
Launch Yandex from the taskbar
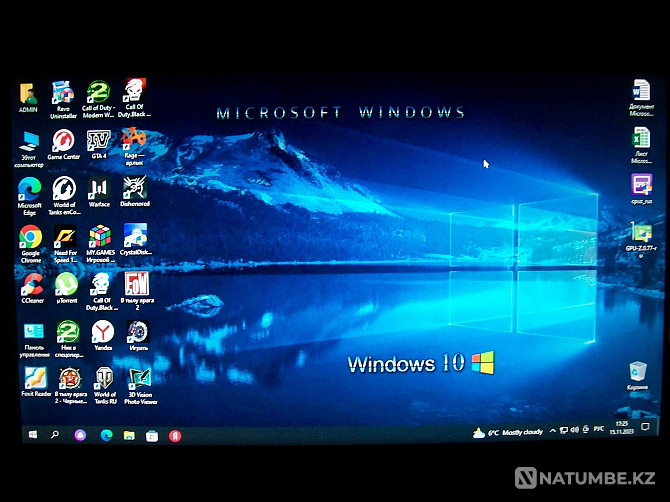(174, 436)
